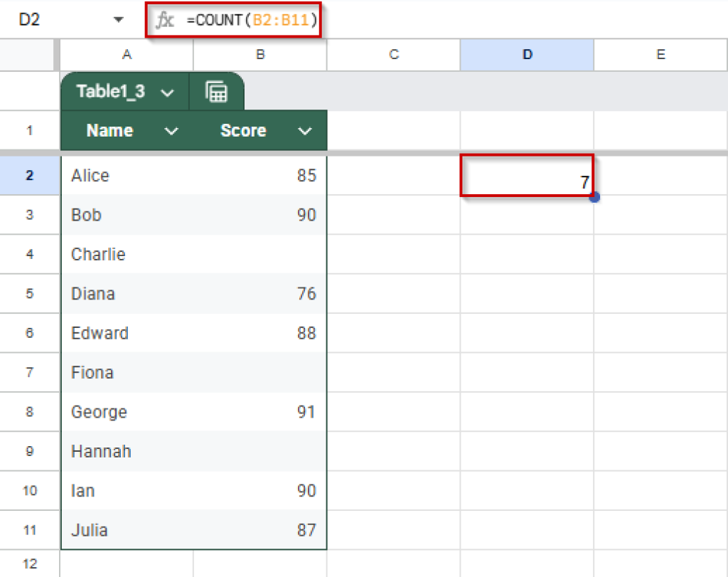Open the Score column filter menu

(304, 130)
